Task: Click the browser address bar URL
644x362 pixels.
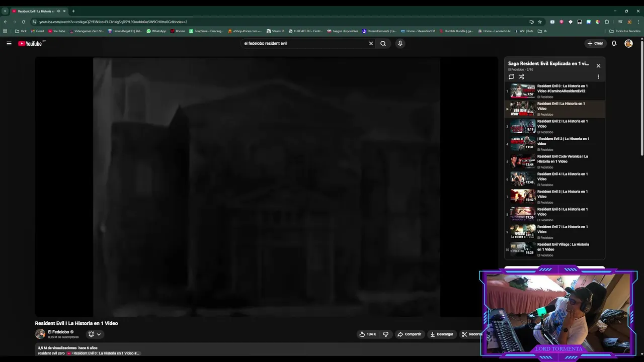Action: pyautogui.click(x=113, y=22)
